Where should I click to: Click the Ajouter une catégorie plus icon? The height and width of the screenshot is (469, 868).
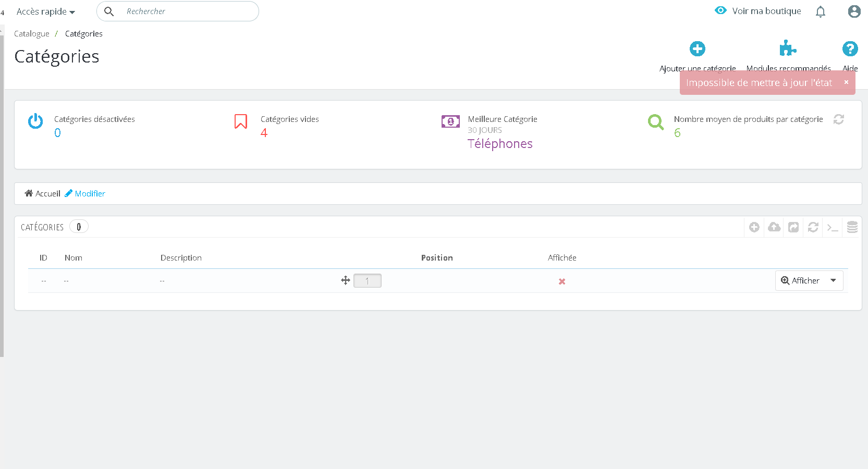pyautogui.click(x=698, y=49)
